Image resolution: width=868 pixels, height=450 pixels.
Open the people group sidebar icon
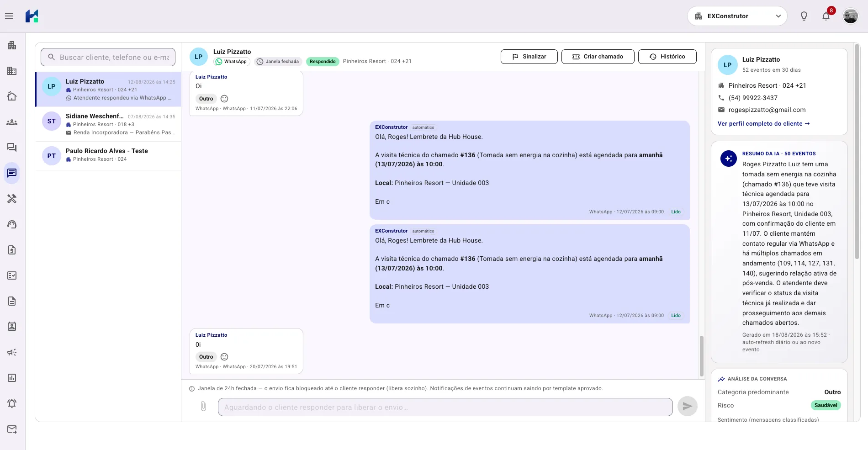click(12, 122)
